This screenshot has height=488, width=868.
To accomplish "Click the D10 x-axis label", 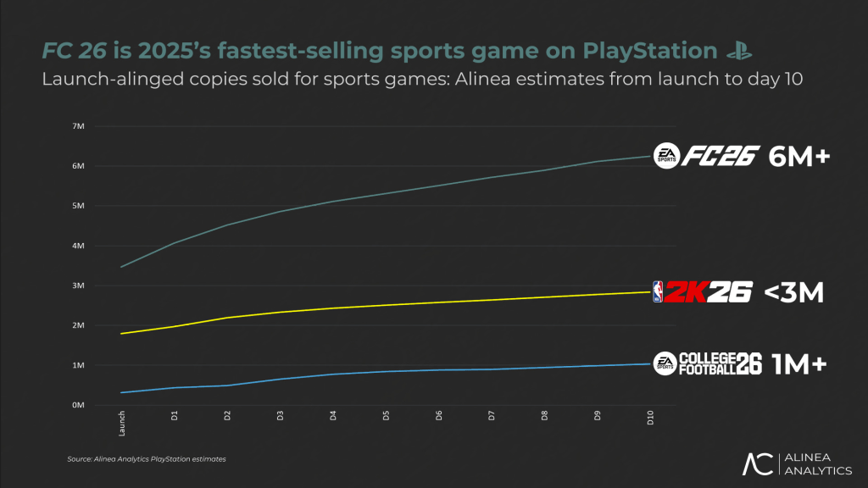I will tap(650, 418).
